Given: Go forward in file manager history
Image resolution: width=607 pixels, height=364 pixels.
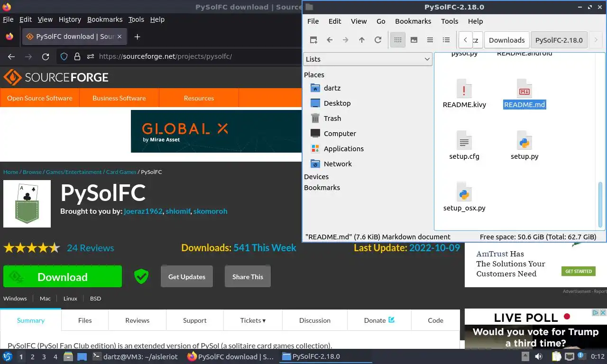Looking at the screenshot, I should [346, 40].
